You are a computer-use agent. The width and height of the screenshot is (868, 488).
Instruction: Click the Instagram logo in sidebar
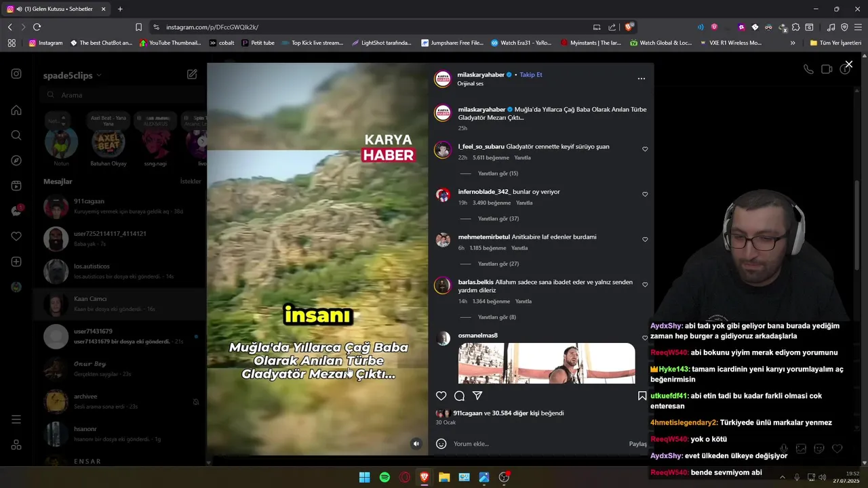tap(16, 74)
